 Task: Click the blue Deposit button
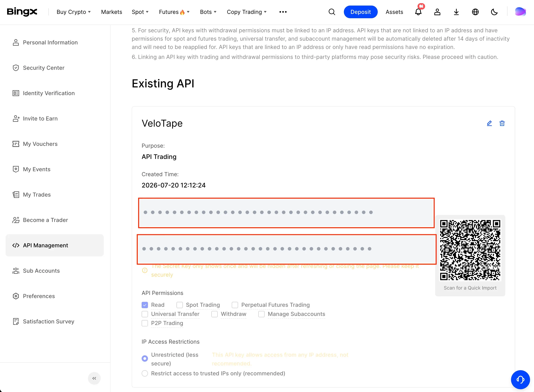[360, 12]
